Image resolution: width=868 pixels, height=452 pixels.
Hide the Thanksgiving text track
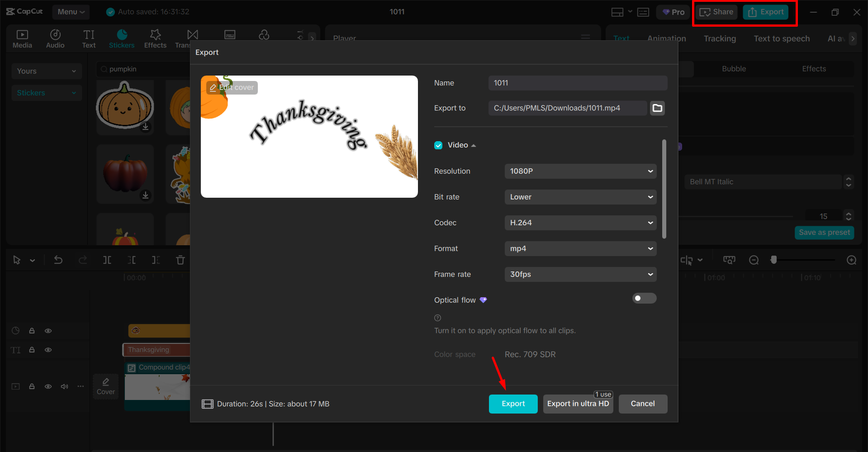[x=48, y=349]
